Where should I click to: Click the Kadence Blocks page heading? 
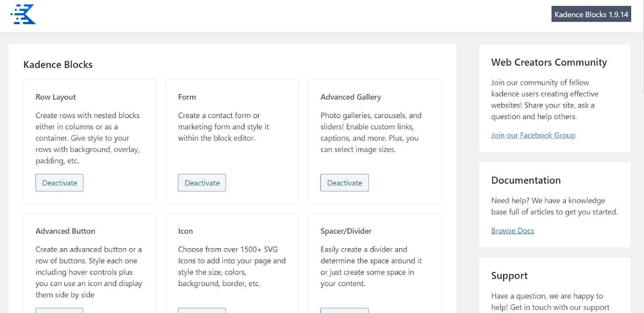pyautogui.click(x=58, y=64)
